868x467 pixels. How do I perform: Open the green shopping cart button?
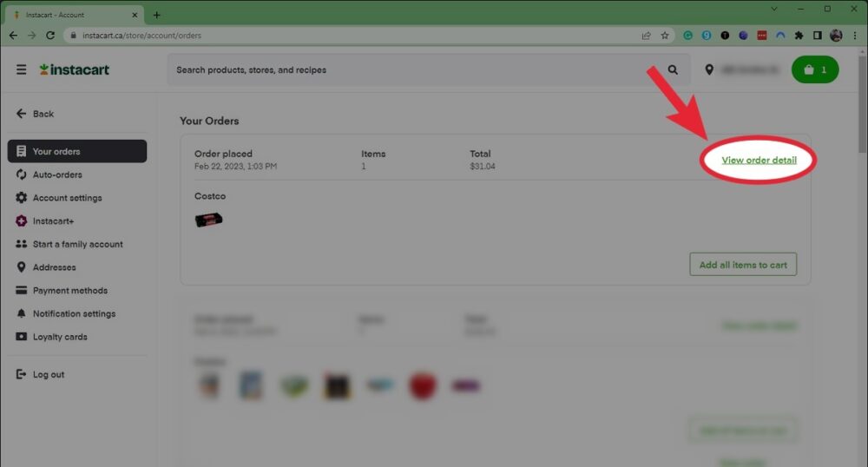pyautogui.click(x=814, y=69)
